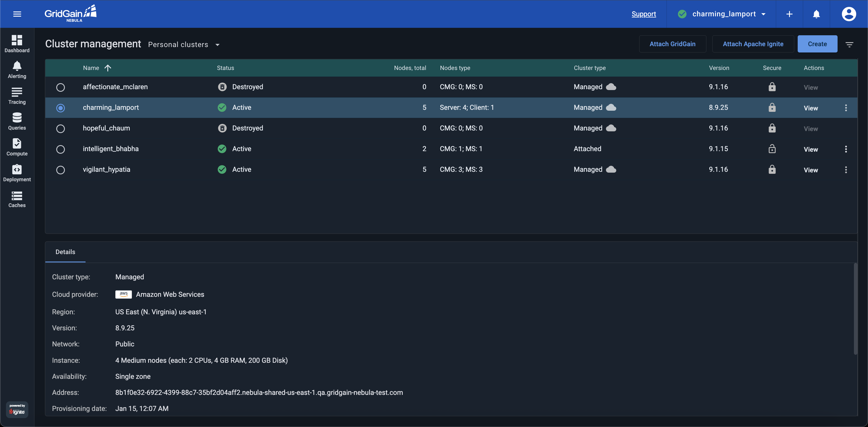Open the Caches section

tap(17, 199)
